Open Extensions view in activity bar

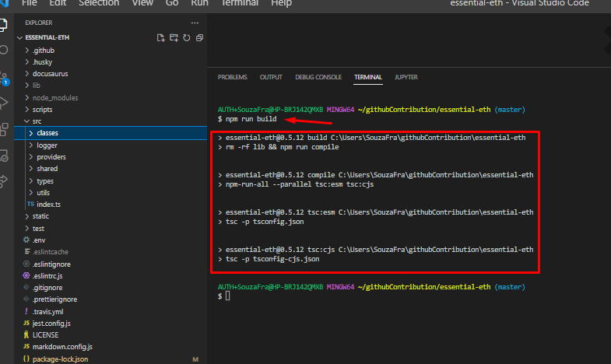[x=4, y=129]
